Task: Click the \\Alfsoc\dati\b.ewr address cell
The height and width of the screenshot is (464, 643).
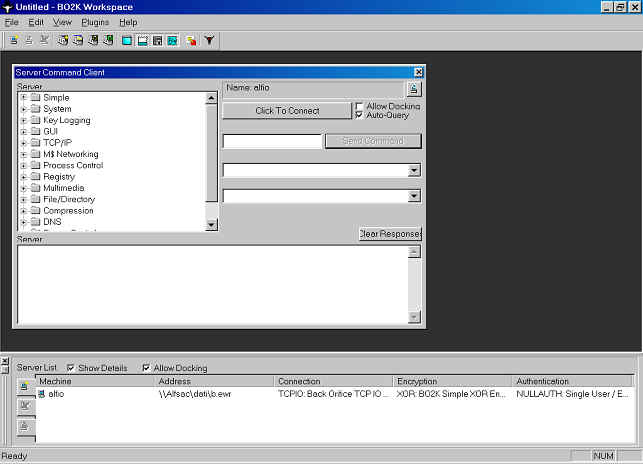Action: (x=195, y=394)
